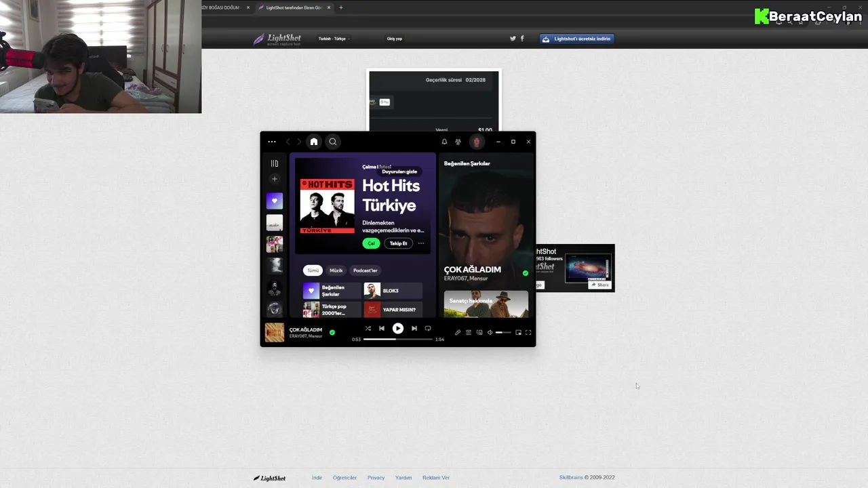Toggle shuffle in the player bar
The height and width of the screenshot is (488, 868).
pos(368,328)
